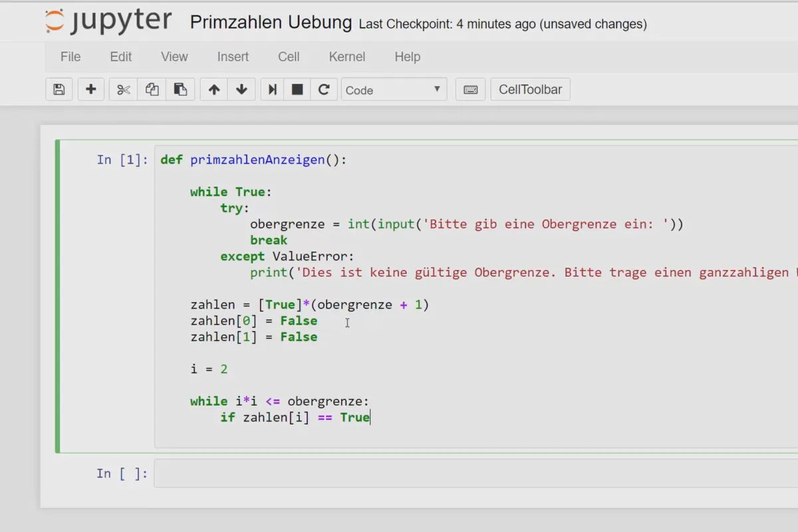Screen dimensions: 798x532
Task: Click the print 'Dies ist keine gültige' line
Action: point(524,273)
